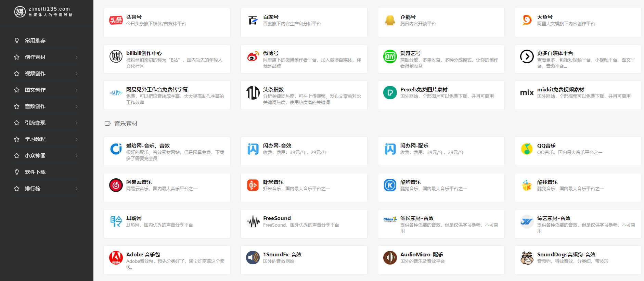Click the 站长素材 China logo icon

coord(390,219)
